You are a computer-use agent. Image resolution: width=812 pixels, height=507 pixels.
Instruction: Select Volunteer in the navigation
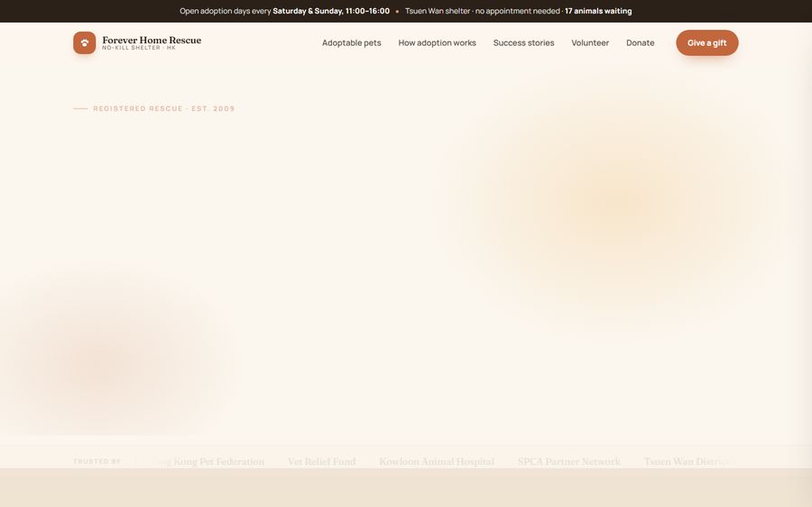coord(590,43)
